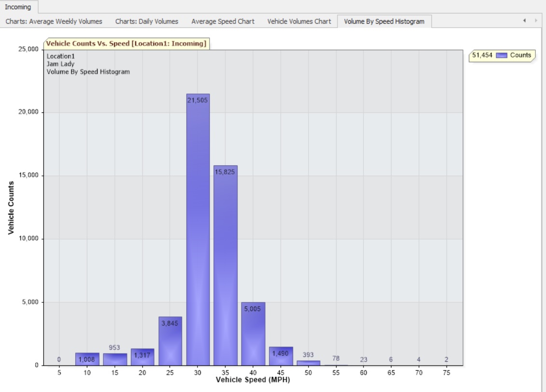Click the 51,454 total in legend
The height and width of the screenshot is (392, 546).
[x=482, y=55]
